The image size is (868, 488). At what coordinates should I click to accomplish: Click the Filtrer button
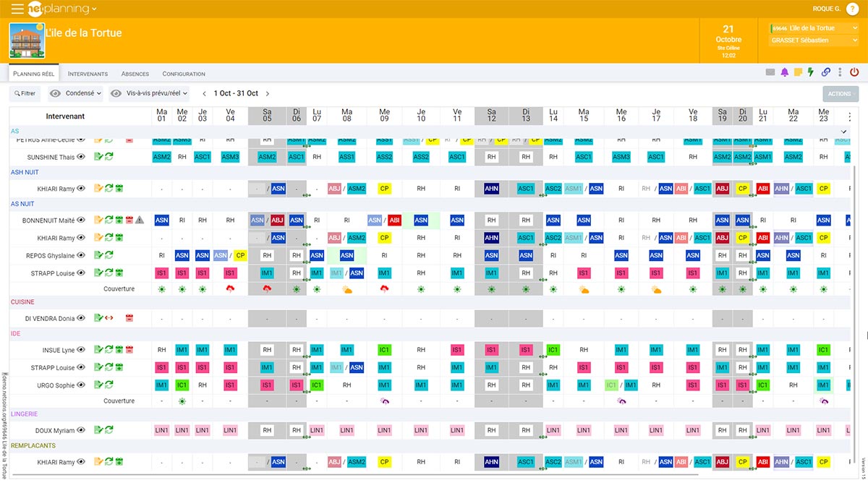tap(25, 93)
